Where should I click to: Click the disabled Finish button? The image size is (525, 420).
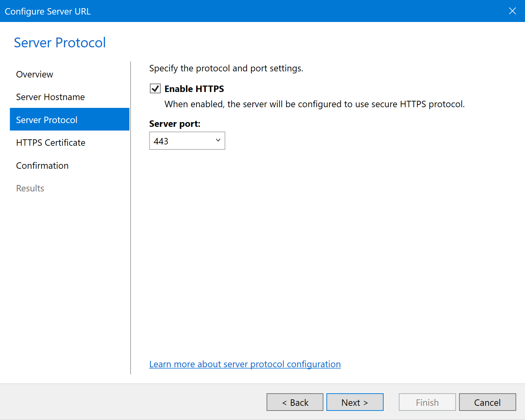(x=427, y=402)
